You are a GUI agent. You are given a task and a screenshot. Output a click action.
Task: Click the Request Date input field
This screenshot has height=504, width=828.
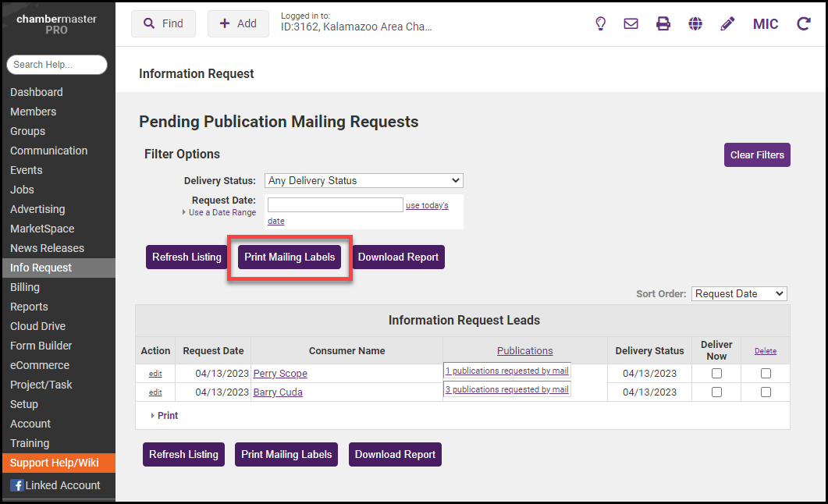pos(335,204)
